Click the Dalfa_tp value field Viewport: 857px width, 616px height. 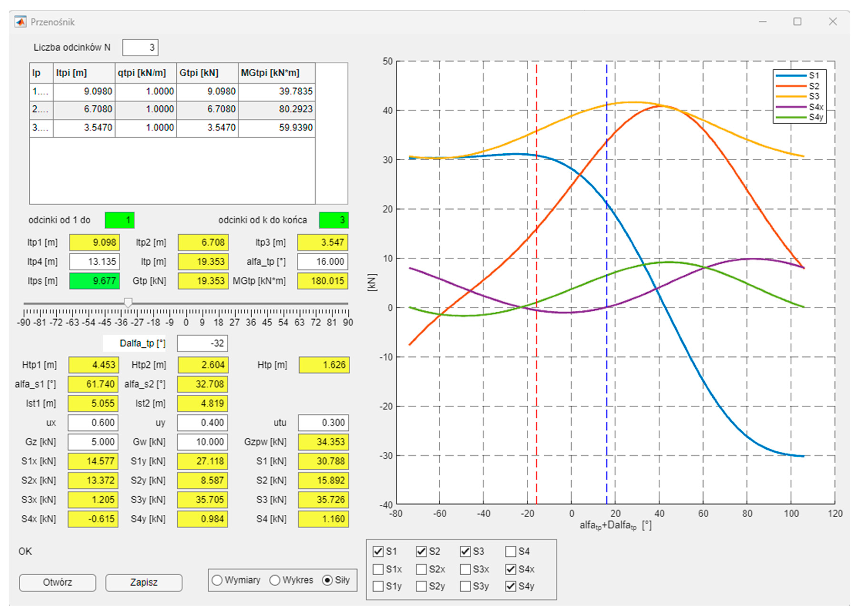pos(202,343)
